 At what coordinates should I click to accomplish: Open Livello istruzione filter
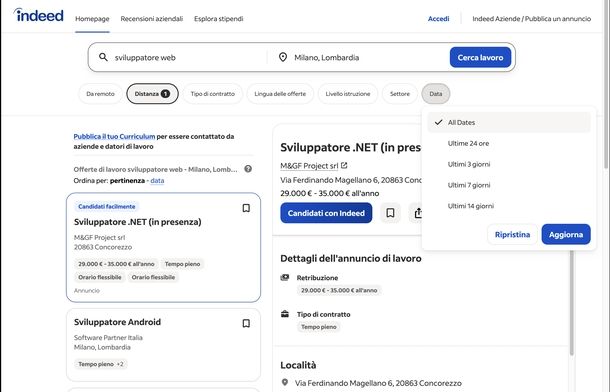click(x=348, y=94)
